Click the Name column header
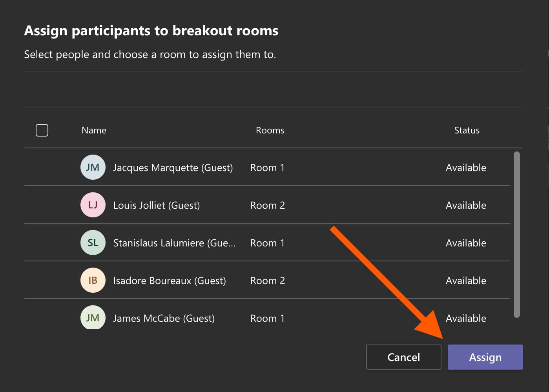The width and height of the screenshot is (549, 392). tap(94, 130)
